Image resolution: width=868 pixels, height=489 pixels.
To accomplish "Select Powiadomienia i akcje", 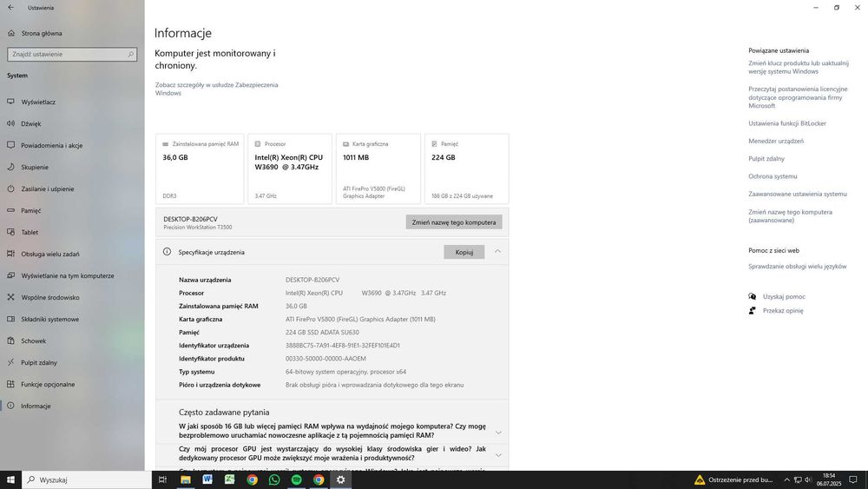I will tap(51, 145).
